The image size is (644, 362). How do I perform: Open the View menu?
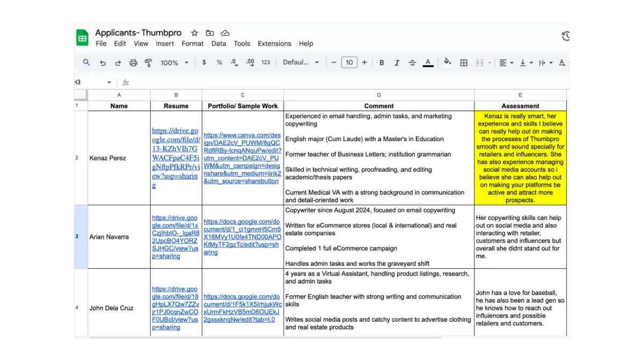point(141,43)
